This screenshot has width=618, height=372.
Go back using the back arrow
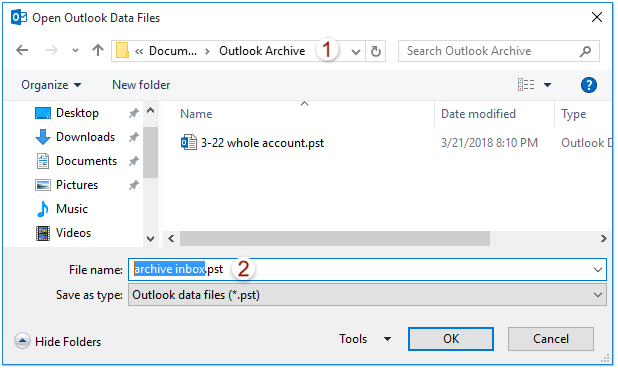tap(22, 50)
